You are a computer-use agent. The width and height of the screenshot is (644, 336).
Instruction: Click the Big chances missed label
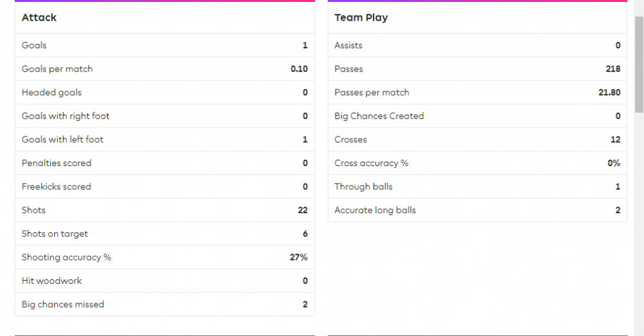[62, 304]
